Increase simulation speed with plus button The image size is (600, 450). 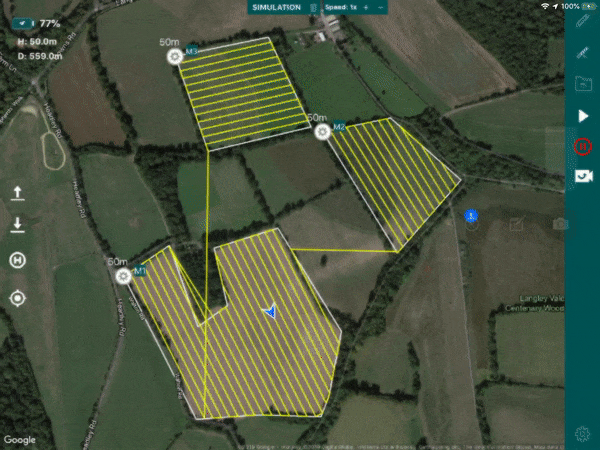[366, 7]
